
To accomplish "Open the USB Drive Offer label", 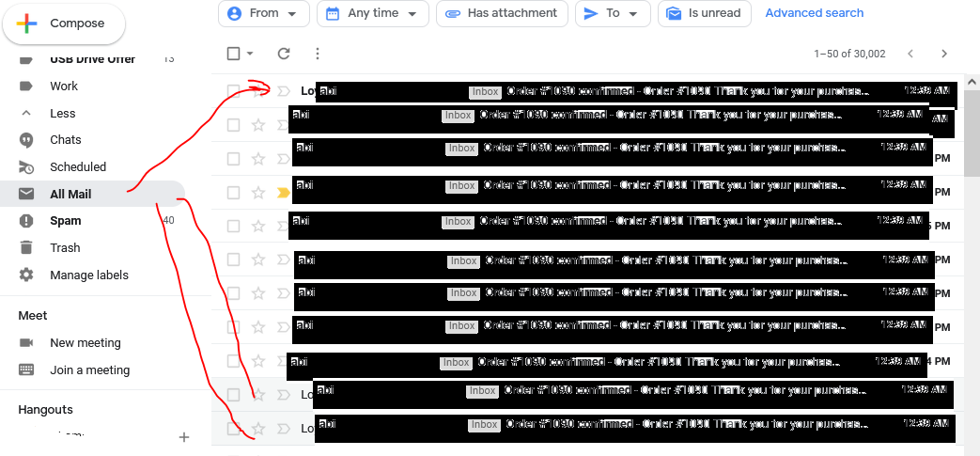I will point(92,59).
